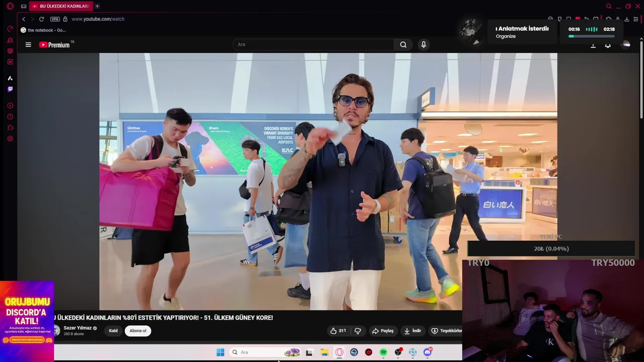
Task: Reload the current YouTube page
Action: (x=41, y=19)
